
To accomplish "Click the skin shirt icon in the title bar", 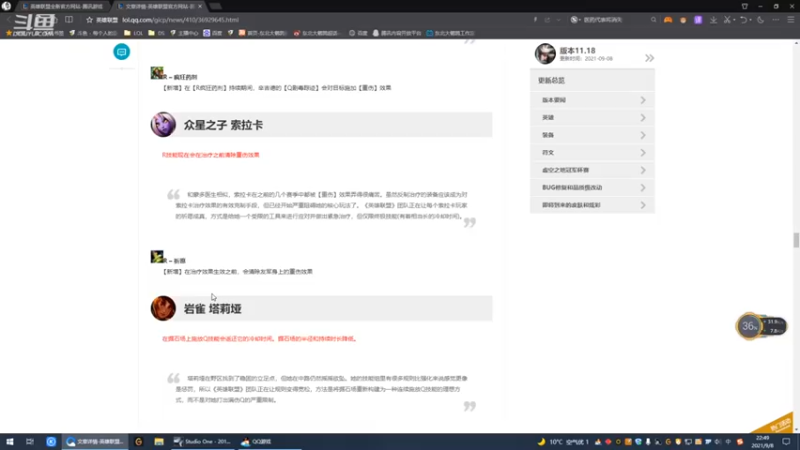I will point(744,6).
